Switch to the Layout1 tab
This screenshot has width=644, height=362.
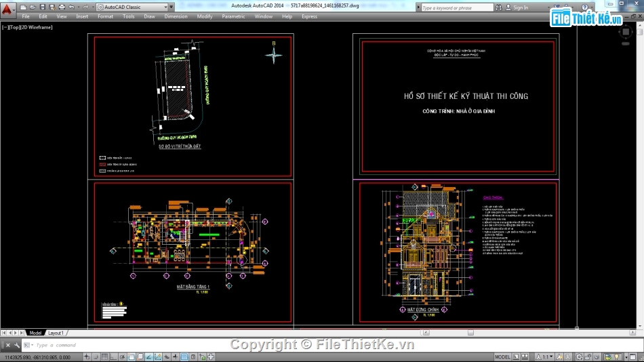click(x=56, y=333)
